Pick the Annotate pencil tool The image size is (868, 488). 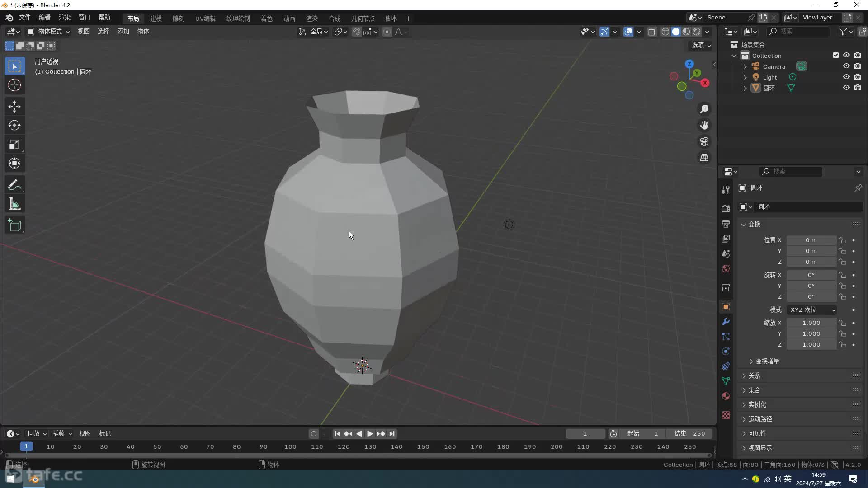coord(14,185)
